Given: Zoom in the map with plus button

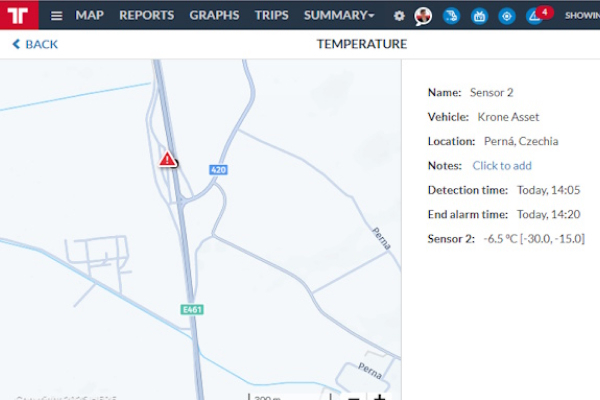Looking at the screenshot, I should coord(379,397).
